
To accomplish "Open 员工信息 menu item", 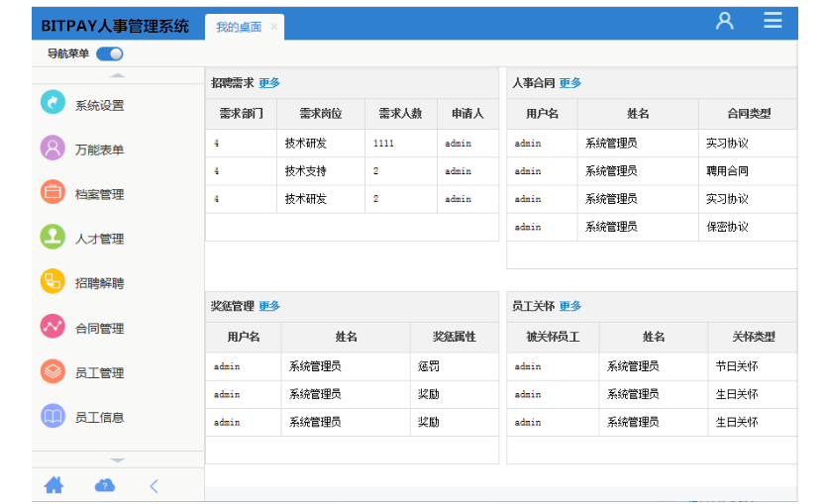I will pos(99,418).
